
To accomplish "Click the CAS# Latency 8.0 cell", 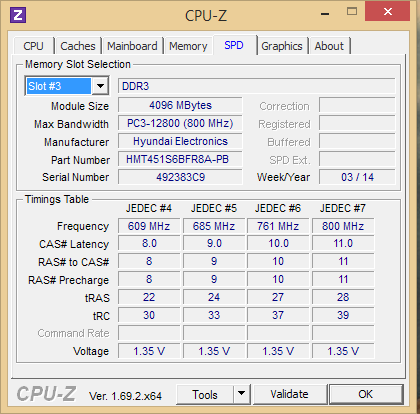I will (x=149, y=244).
